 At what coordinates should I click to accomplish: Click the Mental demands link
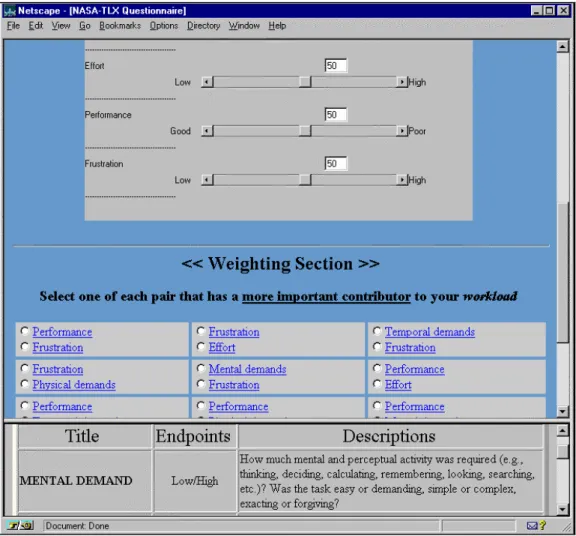tap(247, 369)
